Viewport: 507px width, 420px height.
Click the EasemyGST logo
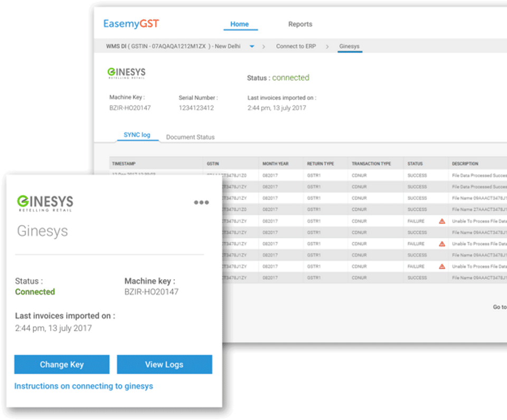tap(131, 24)
